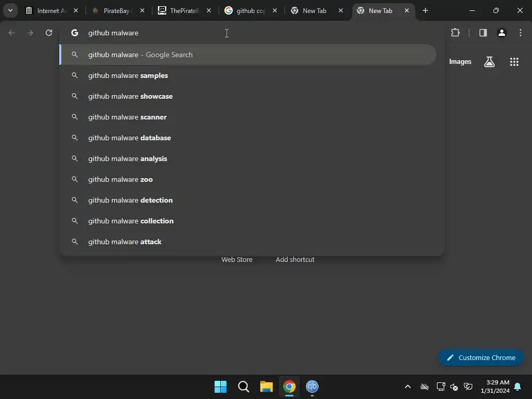Image resolution: width=532 pixels, height=399 pixels.
Task: Click the Customize Chrome button
Action: (x=481, y=357)
